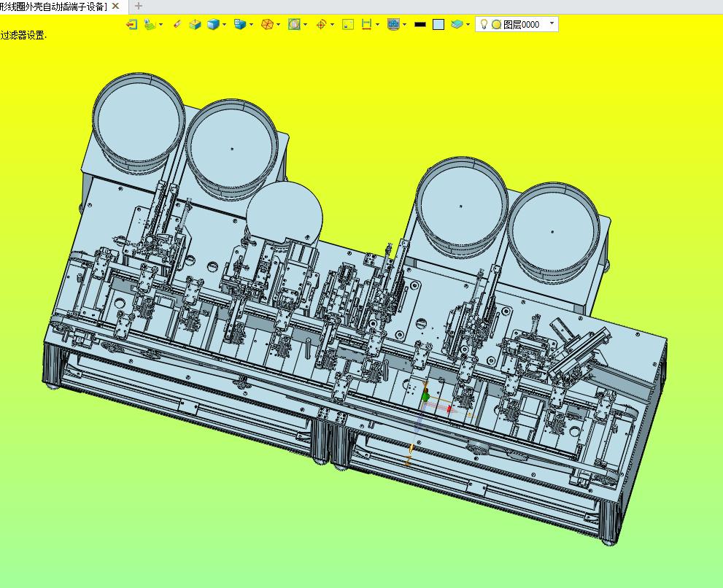This screenshot has width=723, height=588.
Task: Click the light blue fill color swatch
Action: [438, 24]
